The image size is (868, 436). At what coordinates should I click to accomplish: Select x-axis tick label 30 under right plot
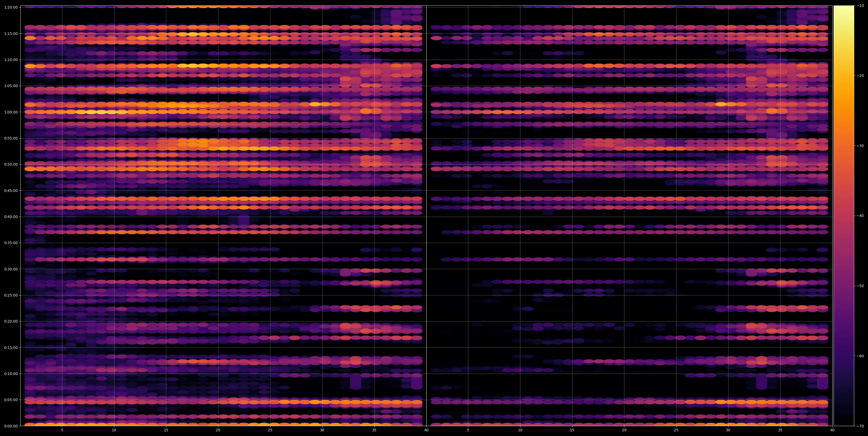728,430
